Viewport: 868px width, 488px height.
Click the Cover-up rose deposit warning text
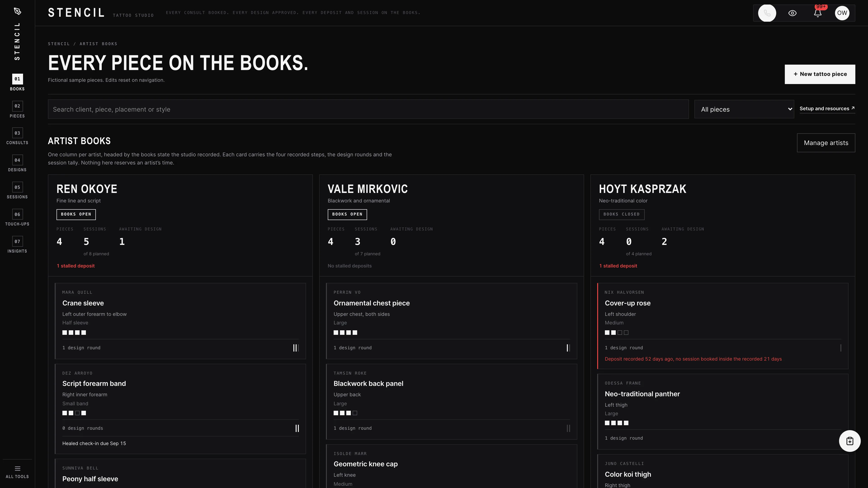coord(693,359)
